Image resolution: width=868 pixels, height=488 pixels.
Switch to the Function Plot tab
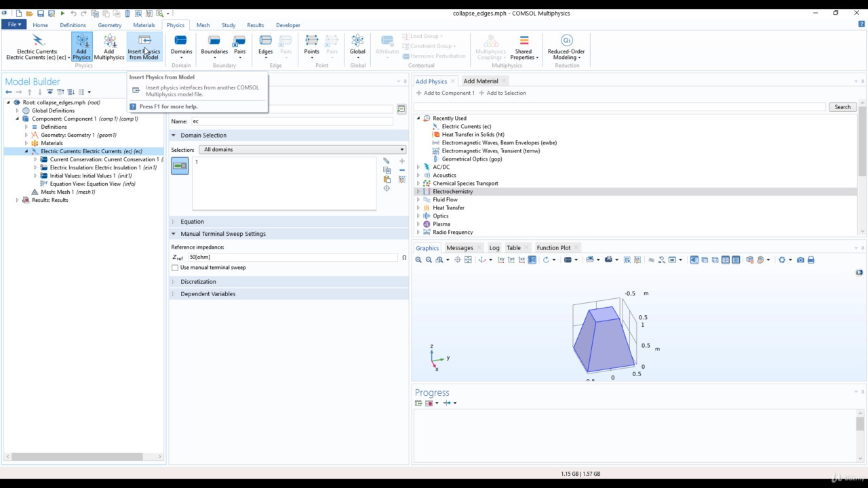(553, 248)
